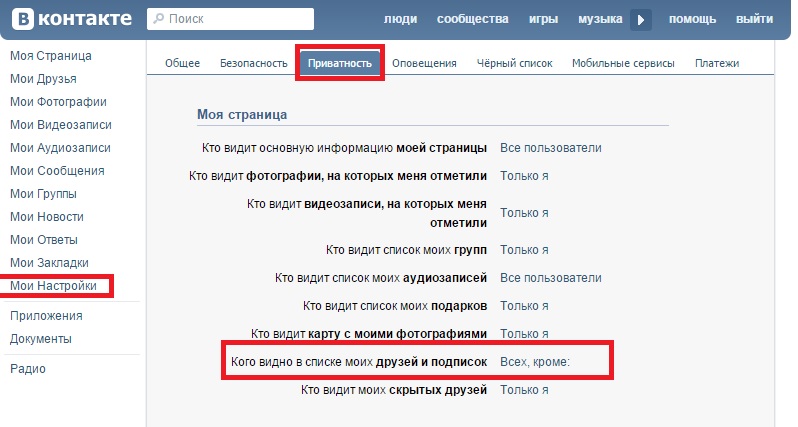Open Мои Сообщения in sidebar
This screenshot has width=798, height=427.
(x=57, y=170)
